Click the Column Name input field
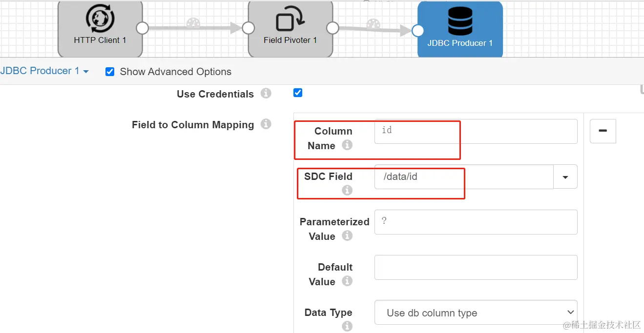This screenshot has height=333, width=644. pyautogui.click(x=476, y=131)
